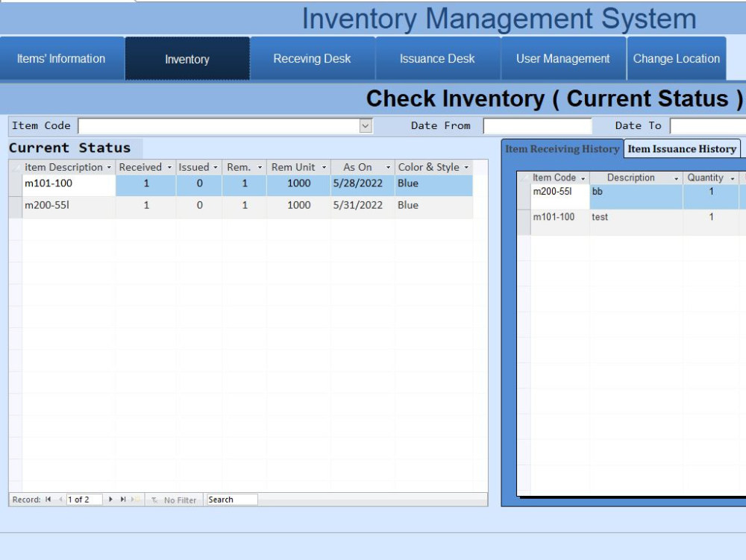The height and width of the screenshot is (560, 746).
Task: Click the record Search box
Action: [232, 500]
